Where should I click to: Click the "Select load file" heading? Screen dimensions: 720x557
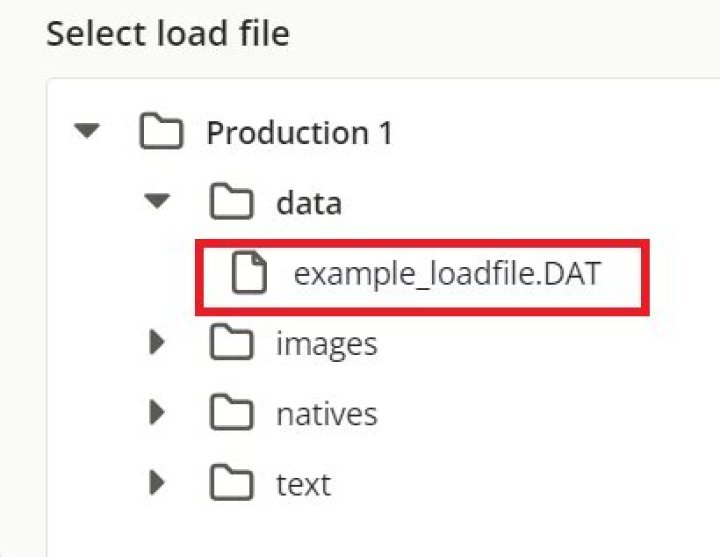pos(168,34)
